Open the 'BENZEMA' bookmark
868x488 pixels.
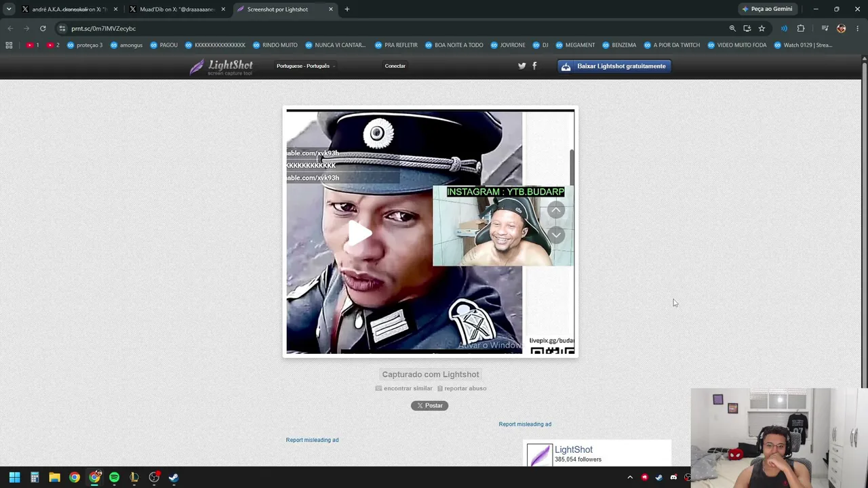[x=619, y=45]
